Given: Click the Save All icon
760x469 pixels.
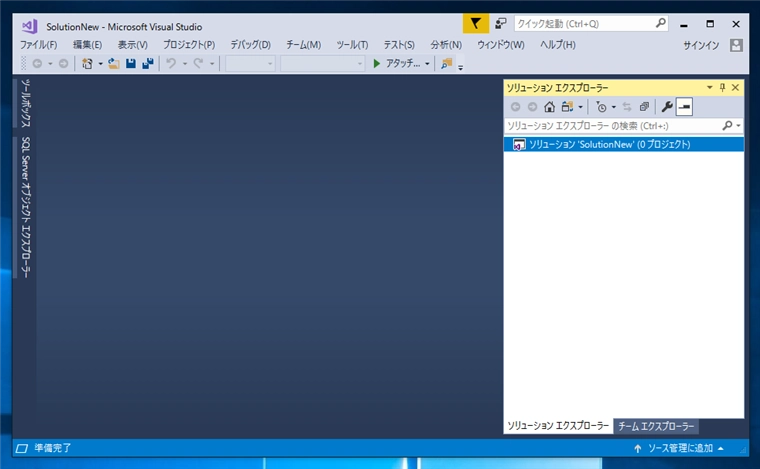Looking at the screenshot, I should pos(148,63).
